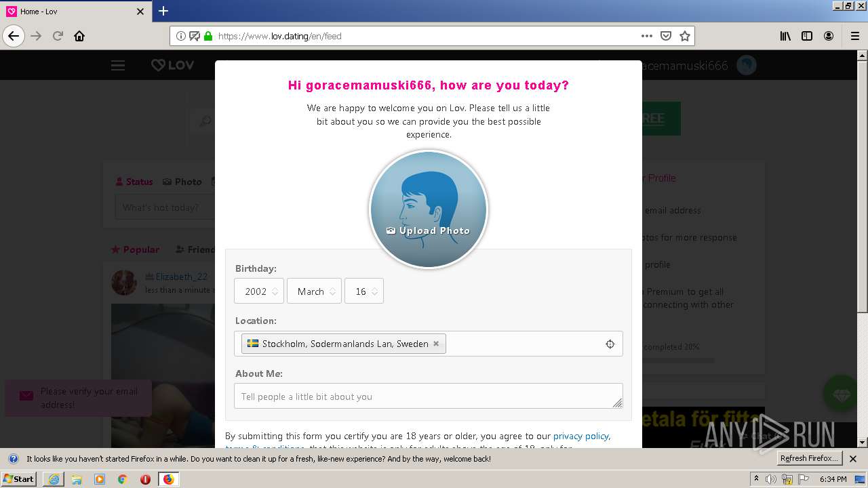Open the birthday year dropdown showing 2002
The height and width of the screenshot is (488, 868).
tap(259, 291)
